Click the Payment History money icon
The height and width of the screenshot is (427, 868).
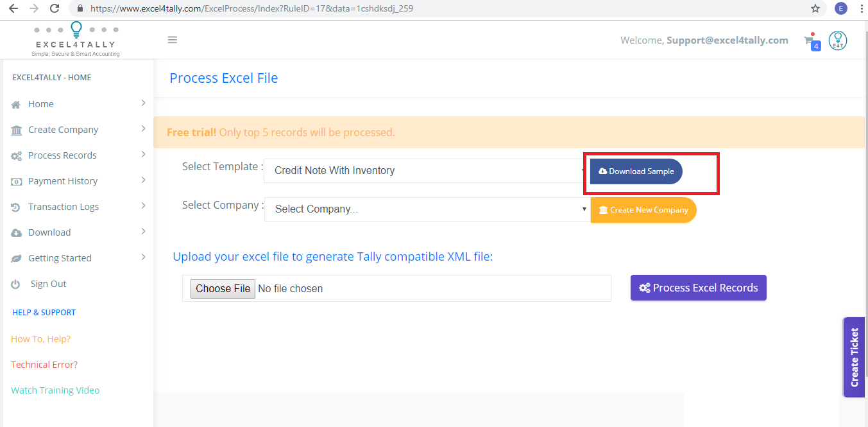[x=16, y=182]
